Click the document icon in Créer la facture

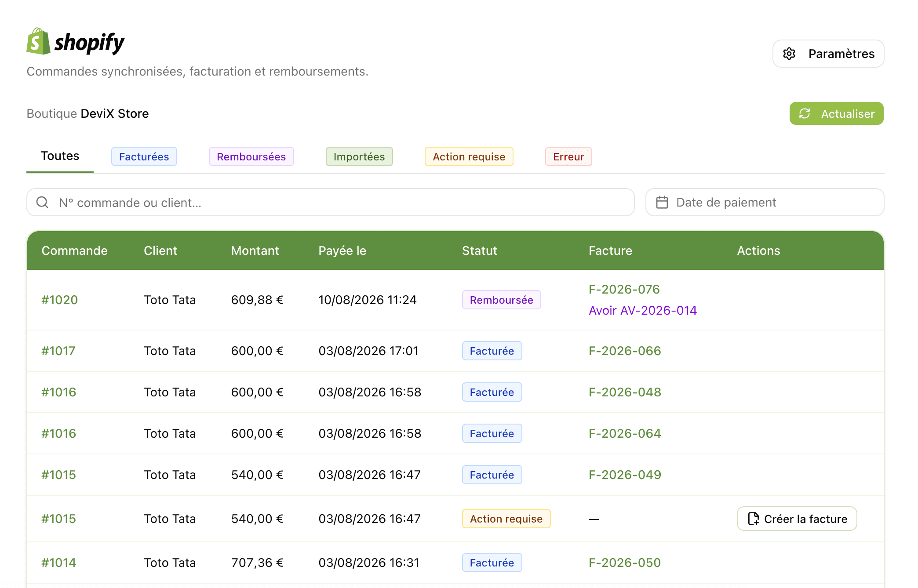click(754, 519)
